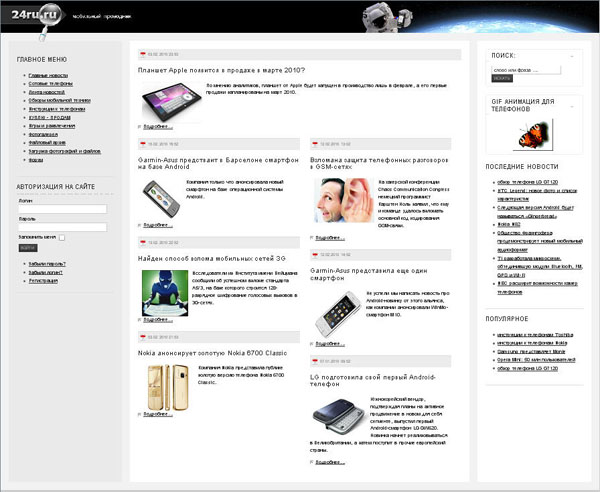Screen dimensions: 600x492
Task: Open 'Главные новости' menu item
Action: [48, 75]
